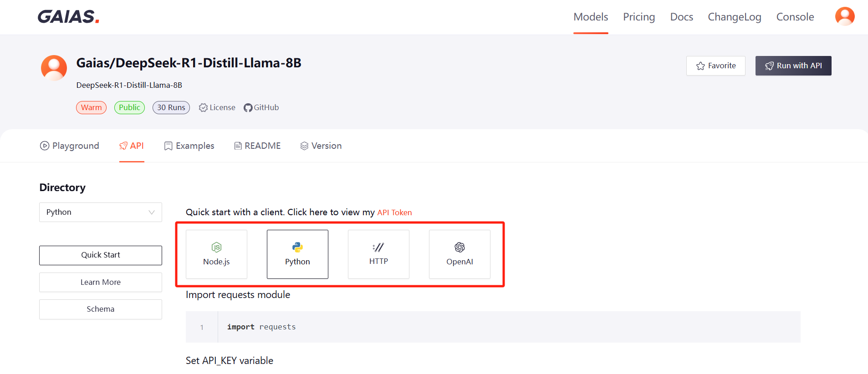This screenshot has width=868, height=374.
Task: Switch to the README tab
Action: [257, 146]
